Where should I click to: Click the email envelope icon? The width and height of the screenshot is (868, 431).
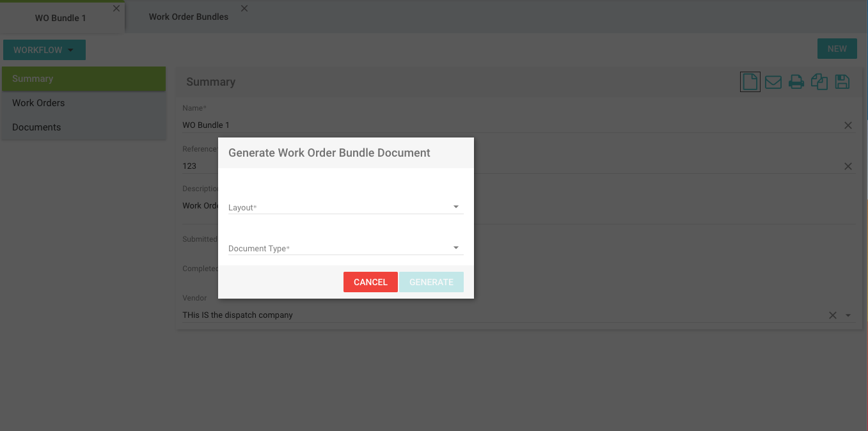coord(773,82)
